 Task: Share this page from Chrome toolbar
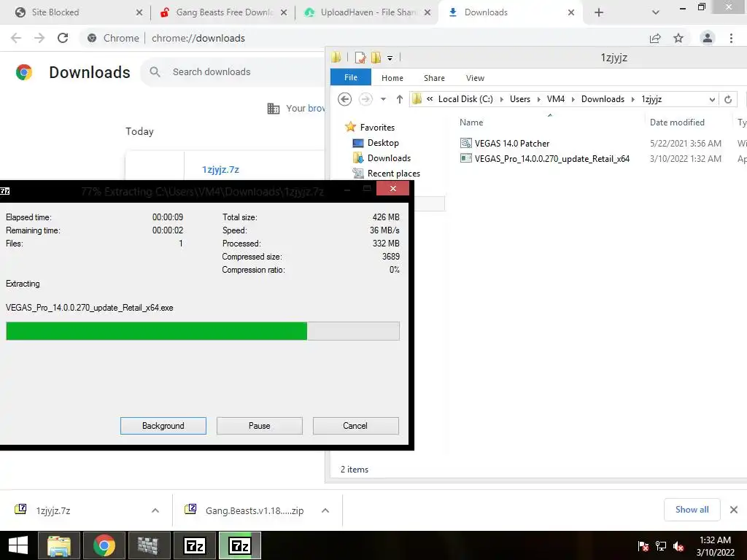(x=655, y=38)
